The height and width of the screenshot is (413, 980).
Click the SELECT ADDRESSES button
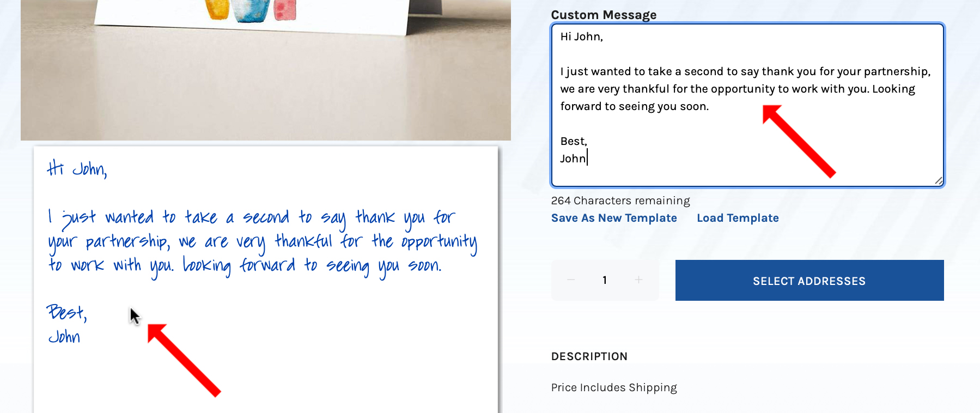coord(809,281)
